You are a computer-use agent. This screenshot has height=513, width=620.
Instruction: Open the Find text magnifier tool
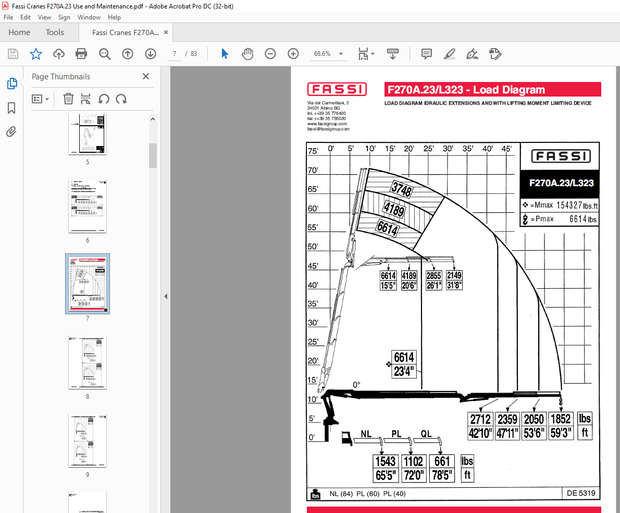(x=104, y=54)
